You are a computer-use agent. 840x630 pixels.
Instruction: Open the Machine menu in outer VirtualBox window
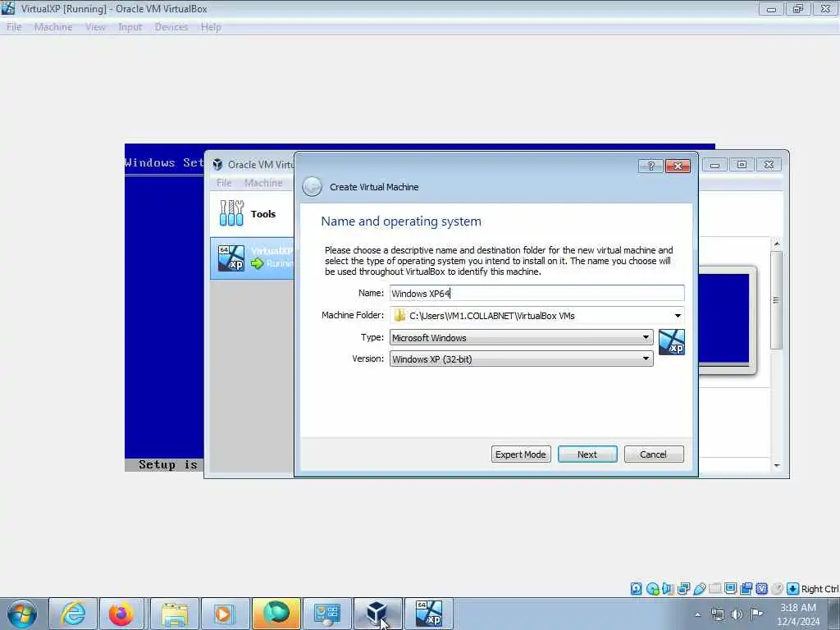point(53,27)
